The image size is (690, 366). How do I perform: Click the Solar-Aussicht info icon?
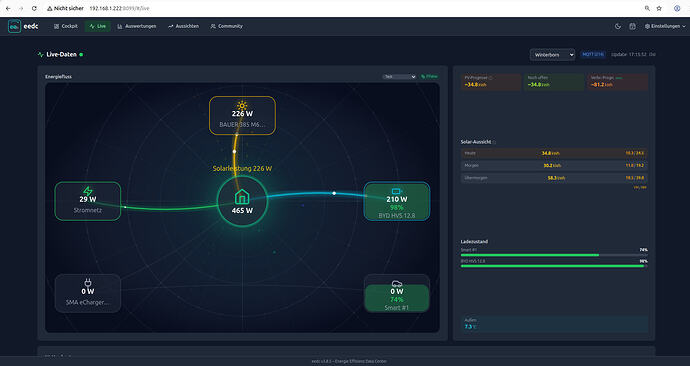point(494,142)
